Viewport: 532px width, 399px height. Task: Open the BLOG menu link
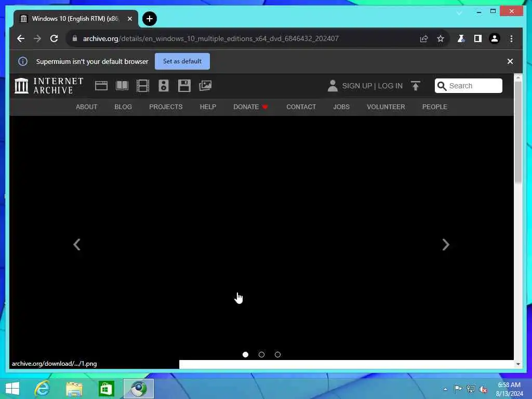(123, 107)
